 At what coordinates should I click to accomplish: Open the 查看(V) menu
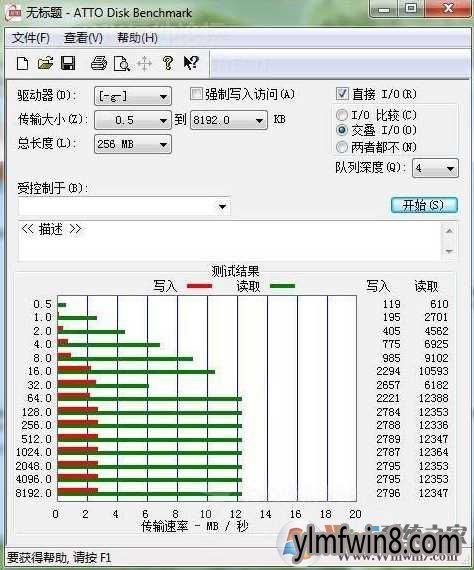pyautogui.click(x=83, y=38)
